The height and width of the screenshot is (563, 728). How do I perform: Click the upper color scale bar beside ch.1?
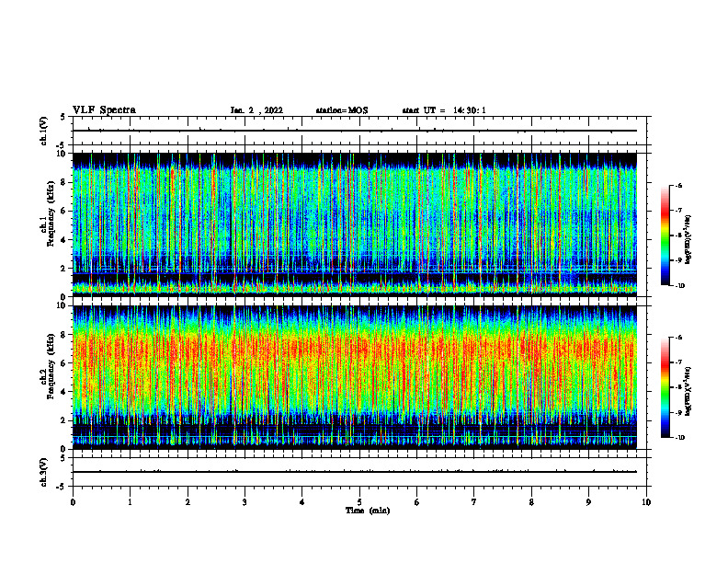tap(665, 236)
